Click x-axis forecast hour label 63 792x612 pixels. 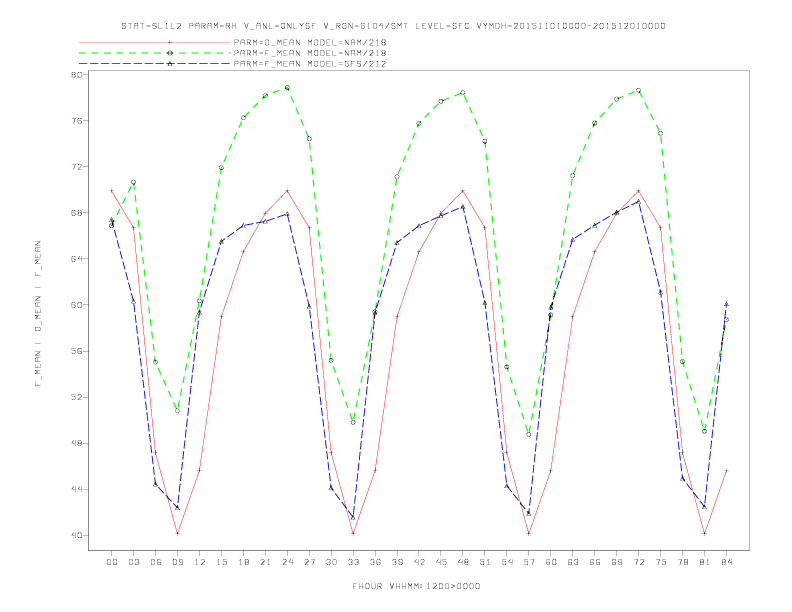pos(573,562)
